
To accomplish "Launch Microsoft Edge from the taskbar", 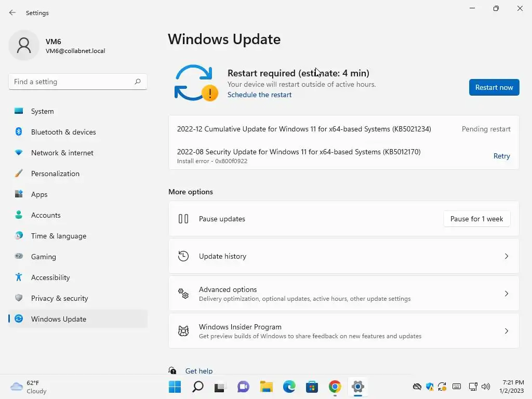I will 289,387.
